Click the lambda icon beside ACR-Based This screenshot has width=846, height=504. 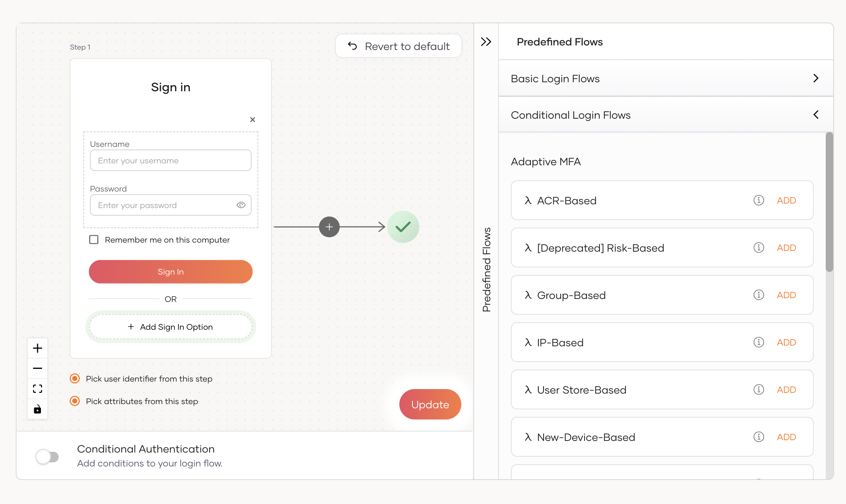coord(528,201)
